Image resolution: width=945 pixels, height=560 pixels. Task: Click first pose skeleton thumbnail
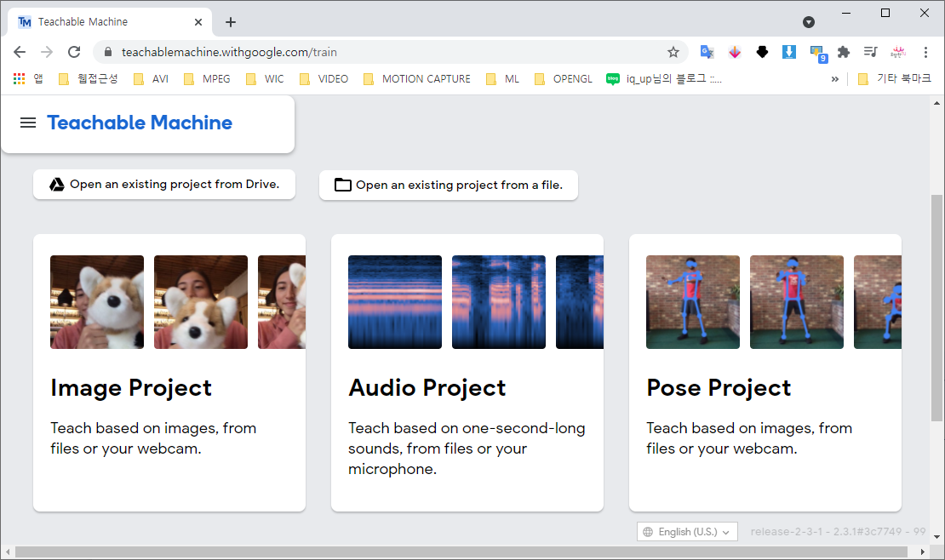pos(693,302)
